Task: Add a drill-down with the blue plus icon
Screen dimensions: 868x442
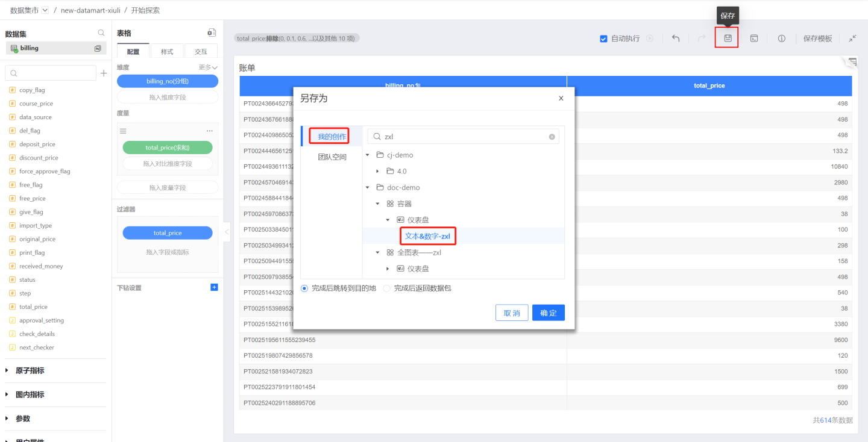Action: tap(214, 287)
